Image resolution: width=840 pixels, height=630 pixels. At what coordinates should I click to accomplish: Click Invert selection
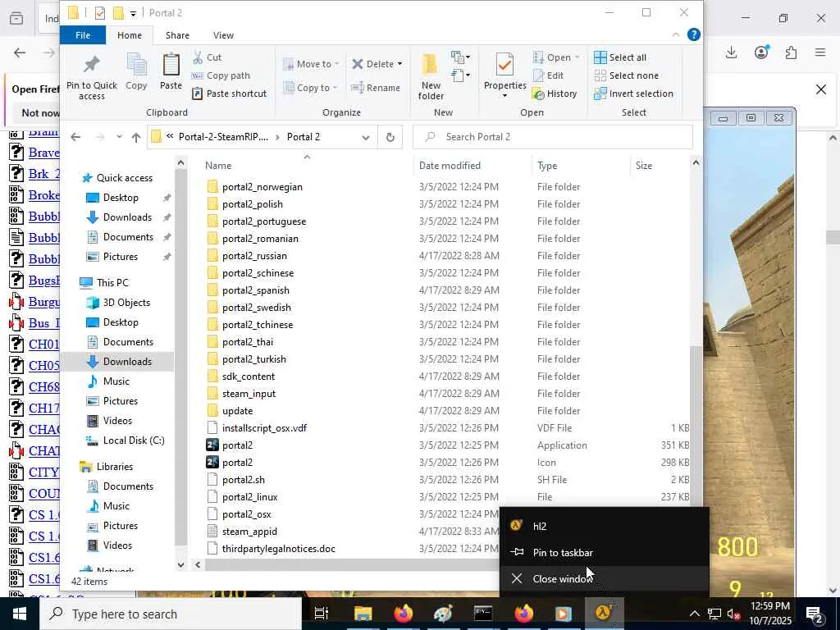click(634, 94)
